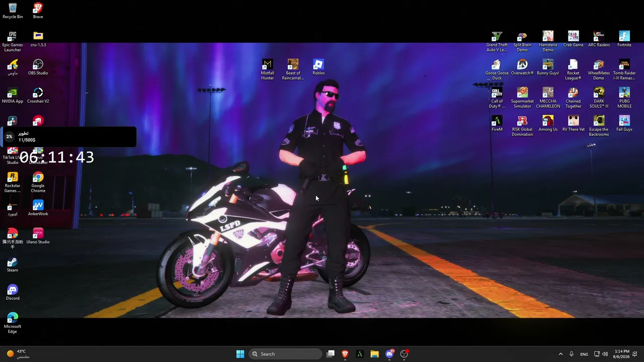Launch the FiveM desktop shortcut
Image resolution: width=644 pixels, height=362 pixels.
coord(497,123)
